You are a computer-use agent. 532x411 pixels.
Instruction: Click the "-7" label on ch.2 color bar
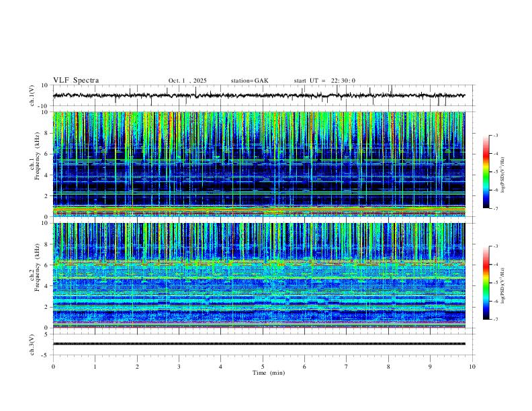pyautogui.click(x=496, y=320)
